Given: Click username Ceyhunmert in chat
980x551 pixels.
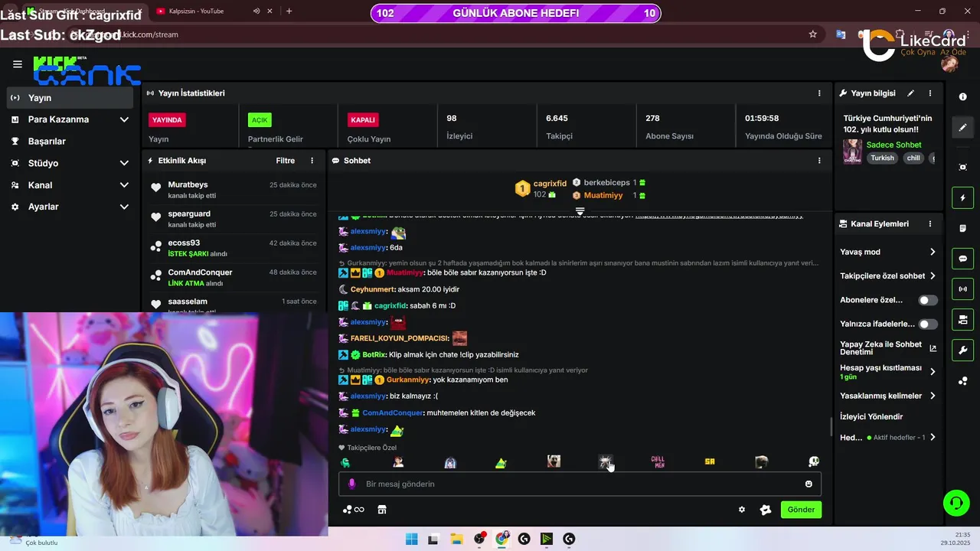Looking at the screenshot, I should (x=373, y=290).
